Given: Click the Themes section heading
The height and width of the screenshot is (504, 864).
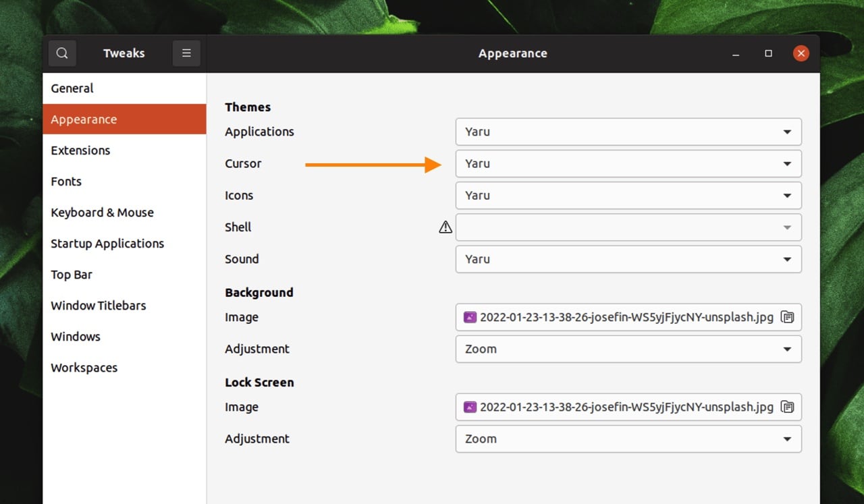Looking at the screenshot, I should [248, 107].
